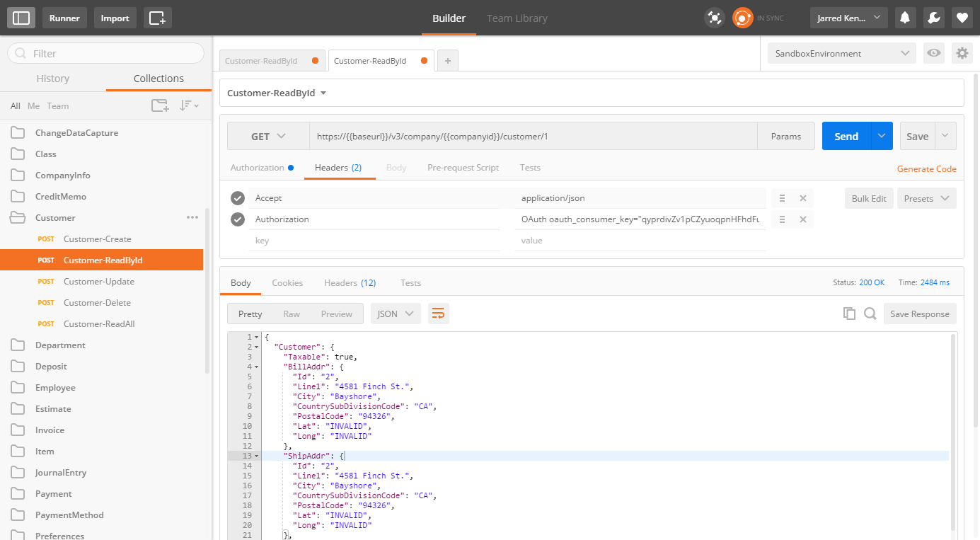Switch to the History tab
Image resolution: width=980 pixels, height=540 pixels.
(x=53, y=79)
